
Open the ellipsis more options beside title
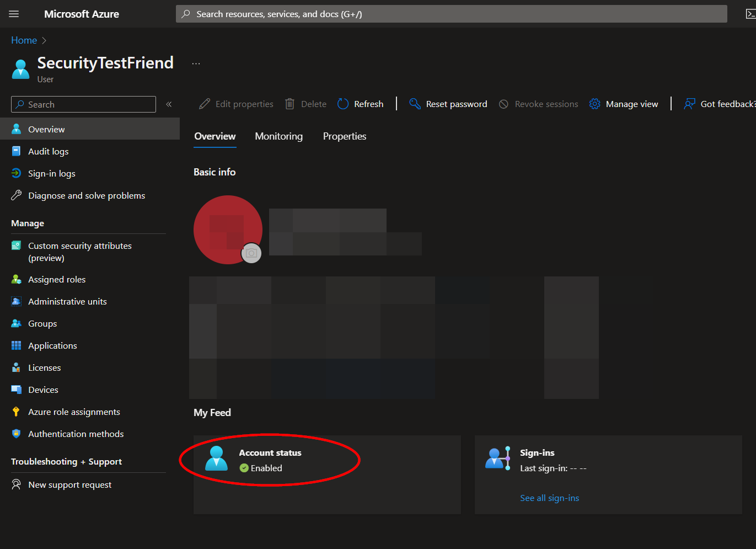click(196, 63)
